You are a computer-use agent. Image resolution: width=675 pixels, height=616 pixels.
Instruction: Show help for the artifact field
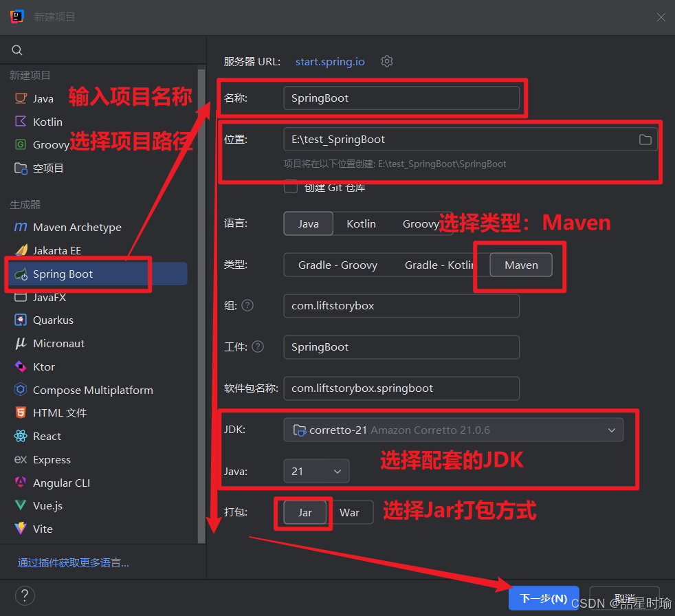pyautogui.click(x=258, y=347)
